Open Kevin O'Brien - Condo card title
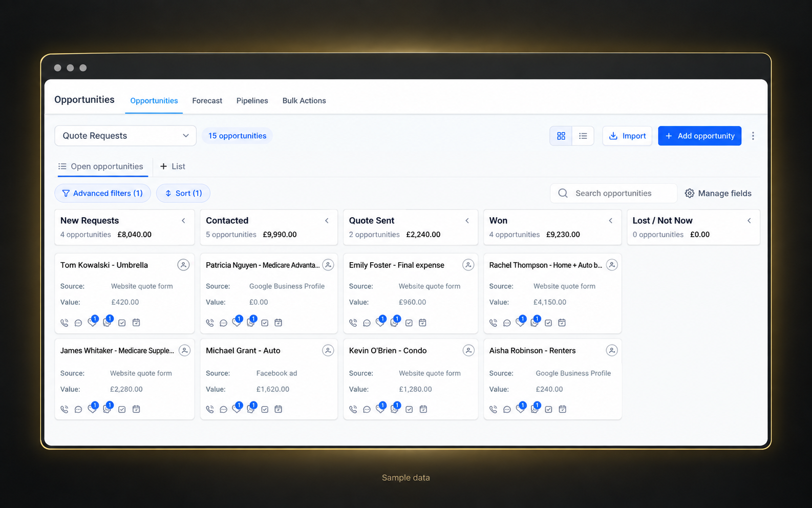The image size is (812, 508). (x=388, y=351)
